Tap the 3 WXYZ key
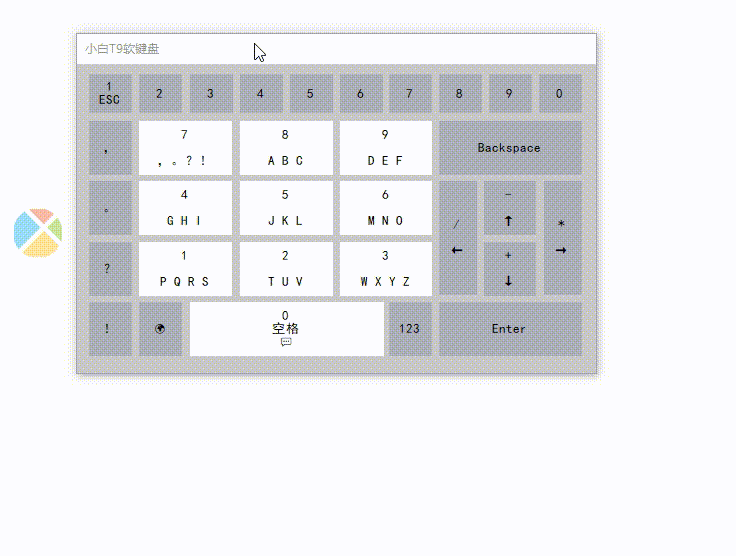 tap(385, 269)
